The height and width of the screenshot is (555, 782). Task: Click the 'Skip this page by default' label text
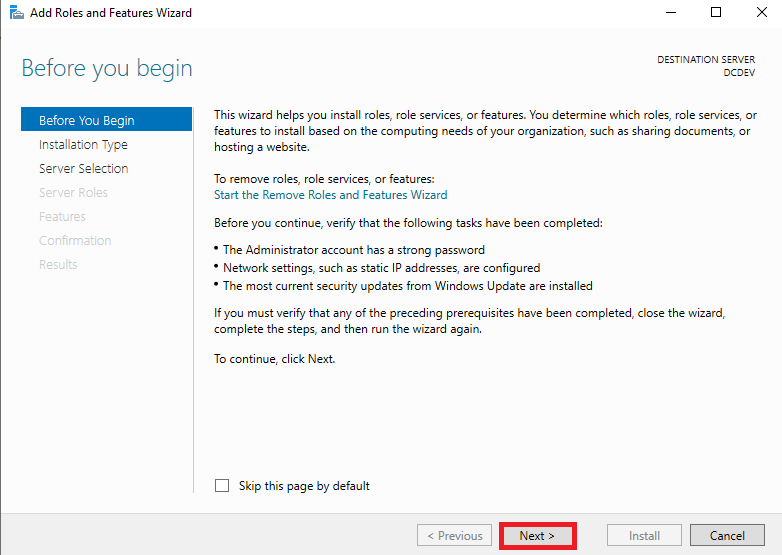[304, 486]
